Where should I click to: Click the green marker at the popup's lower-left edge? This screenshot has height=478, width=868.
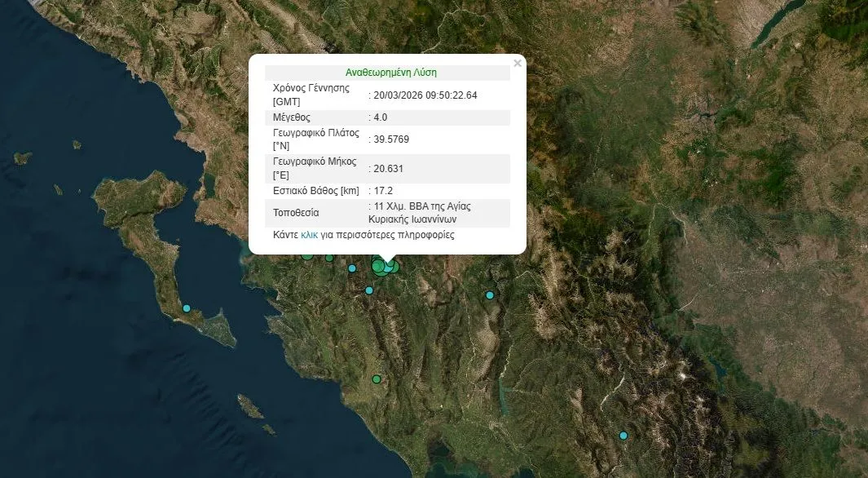click(x=307, y=254)
